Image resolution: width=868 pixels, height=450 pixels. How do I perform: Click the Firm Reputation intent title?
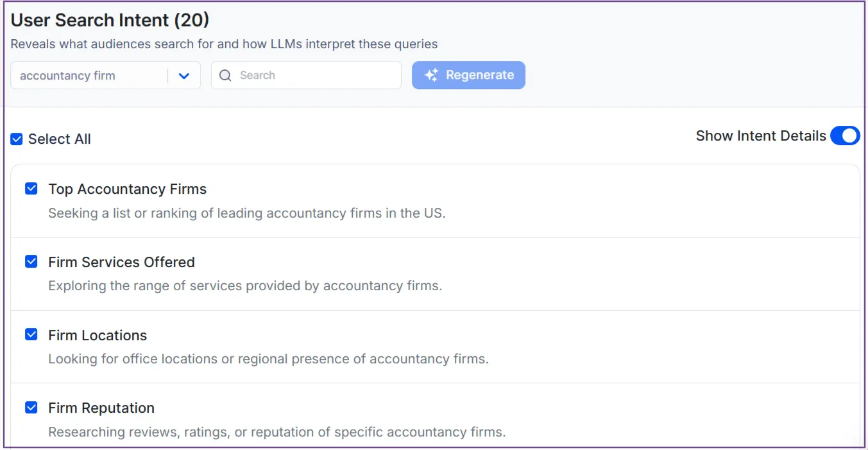tap(101, 407)
